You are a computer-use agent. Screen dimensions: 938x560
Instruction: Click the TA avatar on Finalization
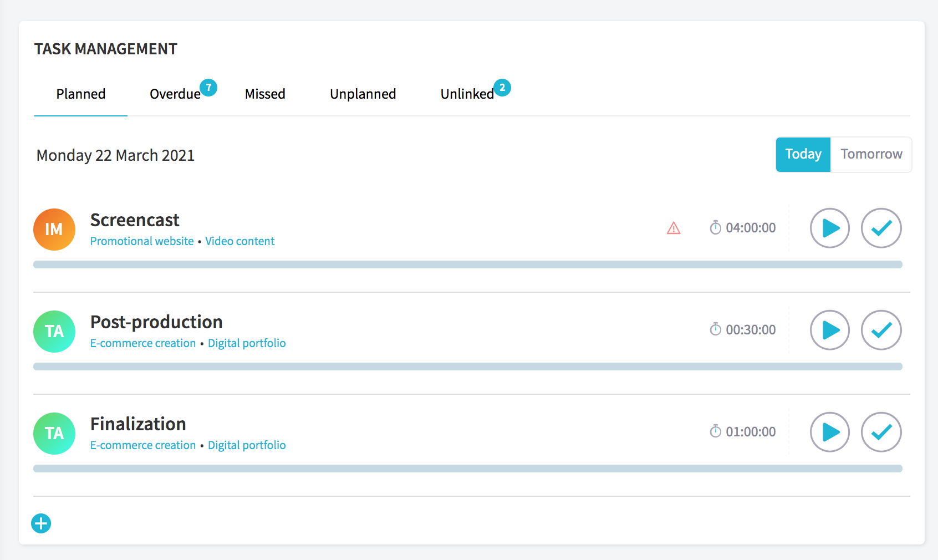pyautogui.click(x=54, y=434)
